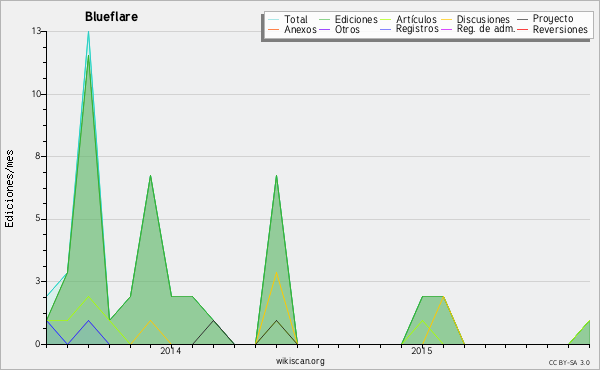Click the 2014 x-axis label

pyautogui.click(x=170, y=350)
